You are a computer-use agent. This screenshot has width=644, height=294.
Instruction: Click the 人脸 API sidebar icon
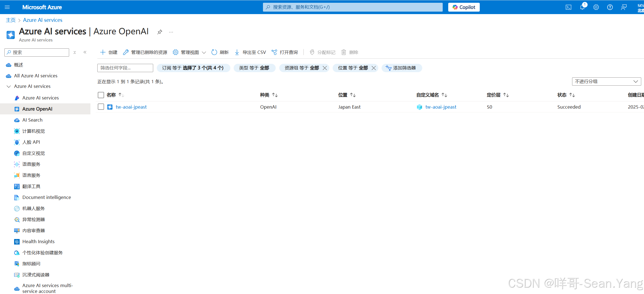click(17, 142)
